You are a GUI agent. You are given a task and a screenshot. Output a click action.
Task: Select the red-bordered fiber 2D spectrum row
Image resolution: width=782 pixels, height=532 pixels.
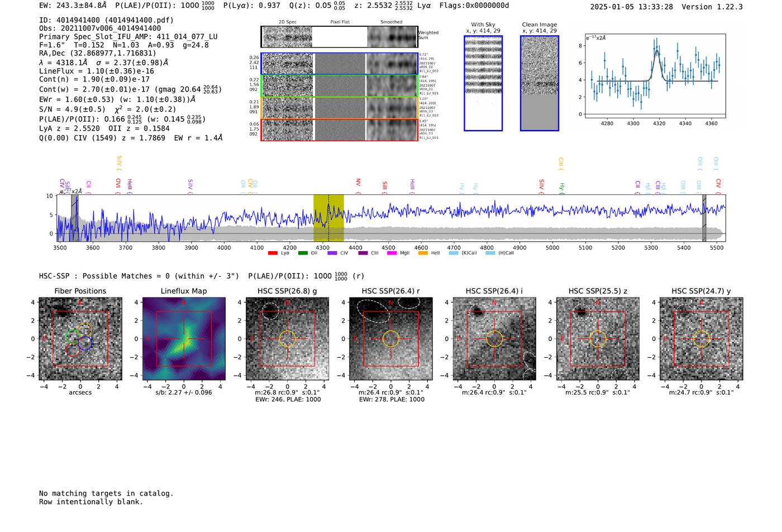click(x=340, y=130)
